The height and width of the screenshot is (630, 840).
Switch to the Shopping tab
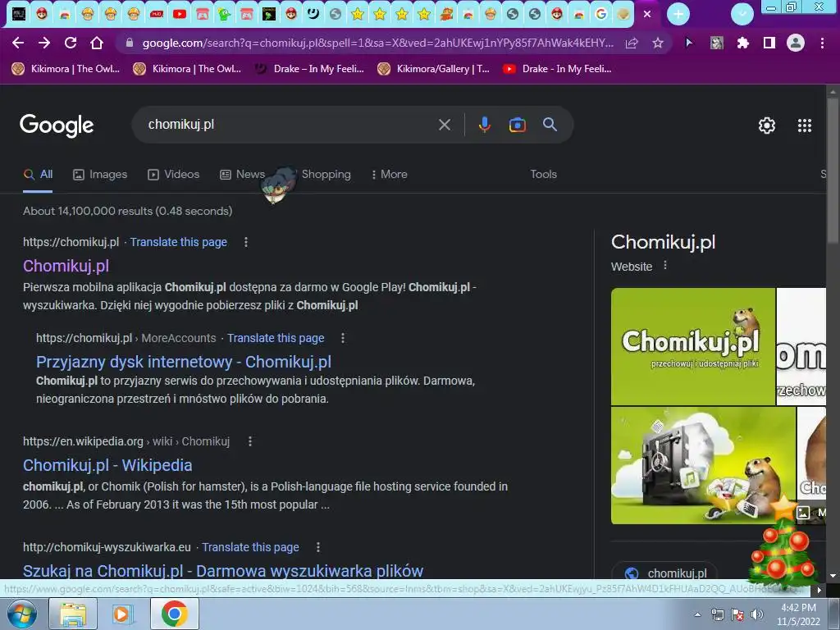pyautogui.click(x=326, y=174)
